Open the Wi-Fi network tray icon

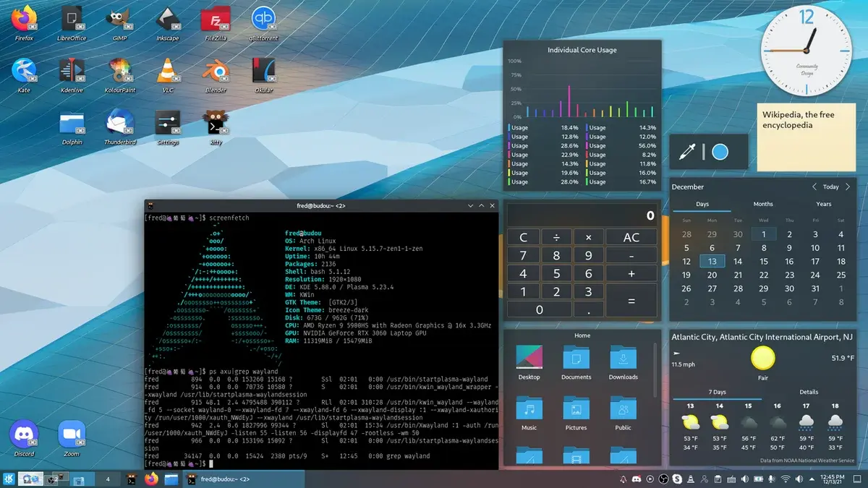786,479
